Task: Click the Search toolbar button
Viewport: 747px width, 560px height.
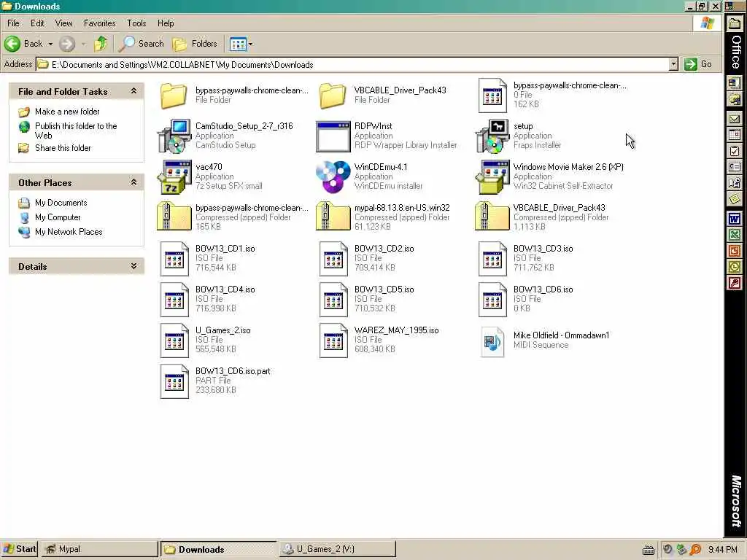Action: 141,44
